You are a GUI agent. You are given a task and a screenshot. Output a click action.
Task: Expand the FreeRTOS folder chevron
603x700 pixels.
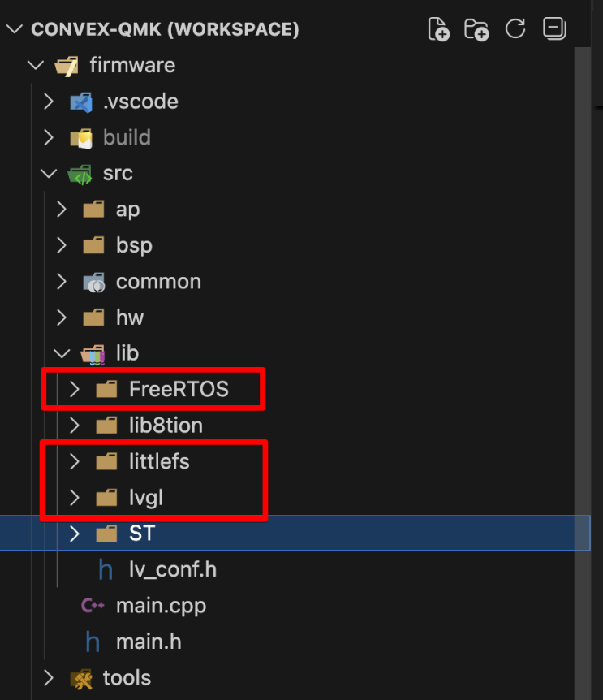point(75,390)
